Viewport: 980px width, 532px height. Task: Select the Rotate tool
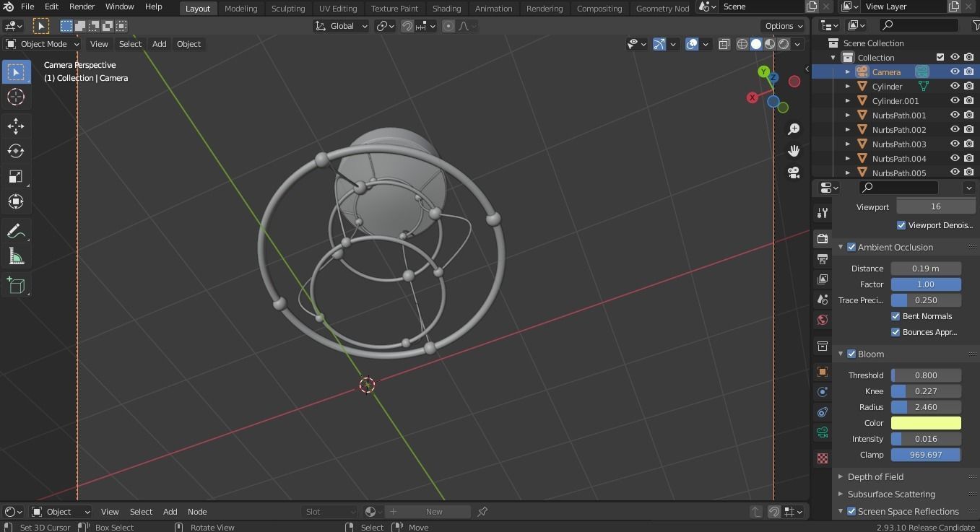click(16, 151)
